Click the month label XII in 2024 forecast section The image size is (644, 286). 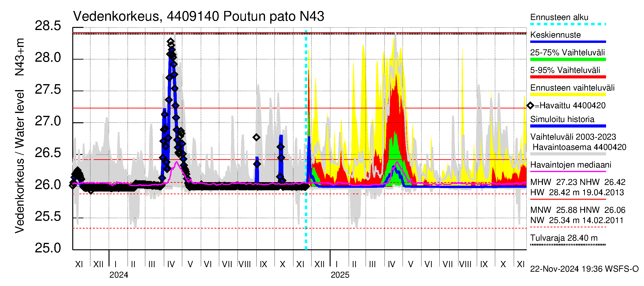(319, 264)
